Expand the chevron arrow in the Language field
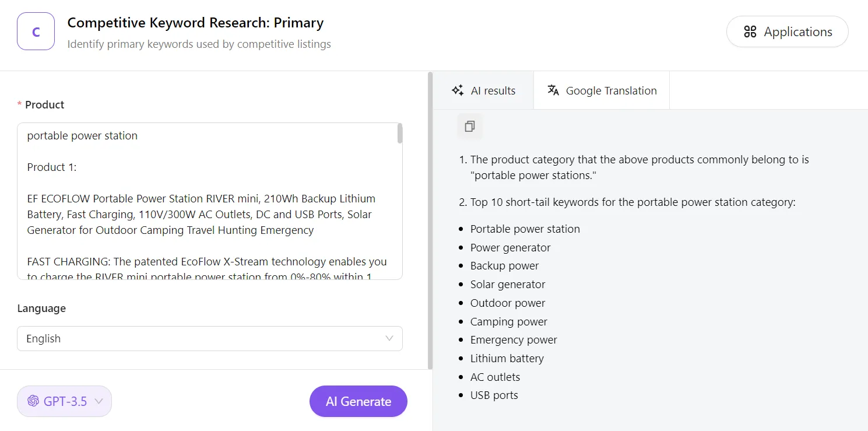 tap(389, 338)
